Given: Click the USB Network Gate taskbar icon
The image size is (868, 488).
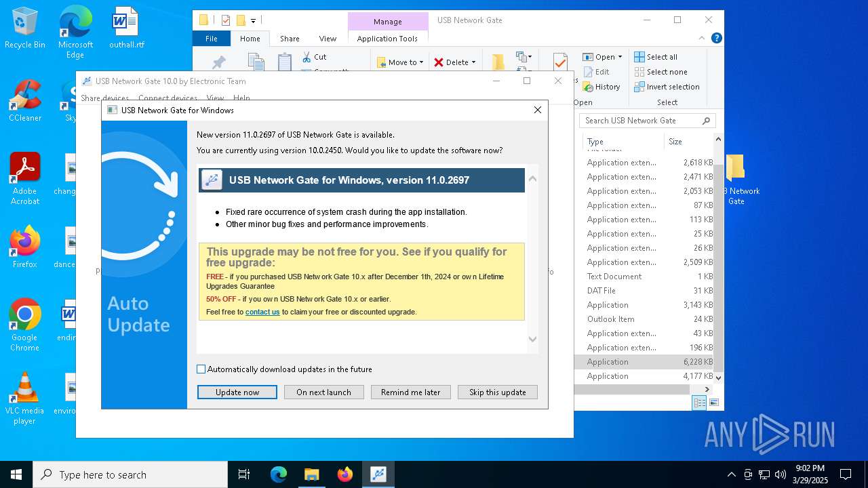Looking at the screenshot, I should point(378,474).
